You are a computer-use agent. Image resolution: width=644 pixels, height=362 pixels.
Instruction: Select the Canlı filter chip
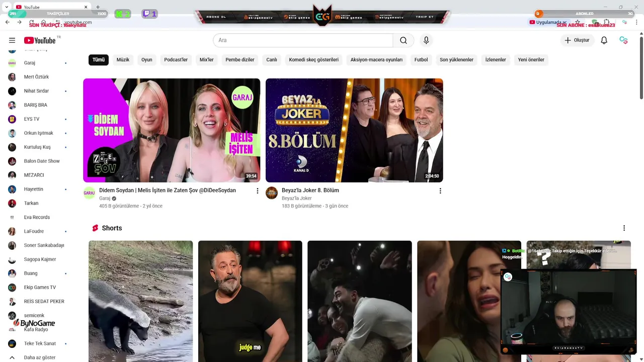272,60
